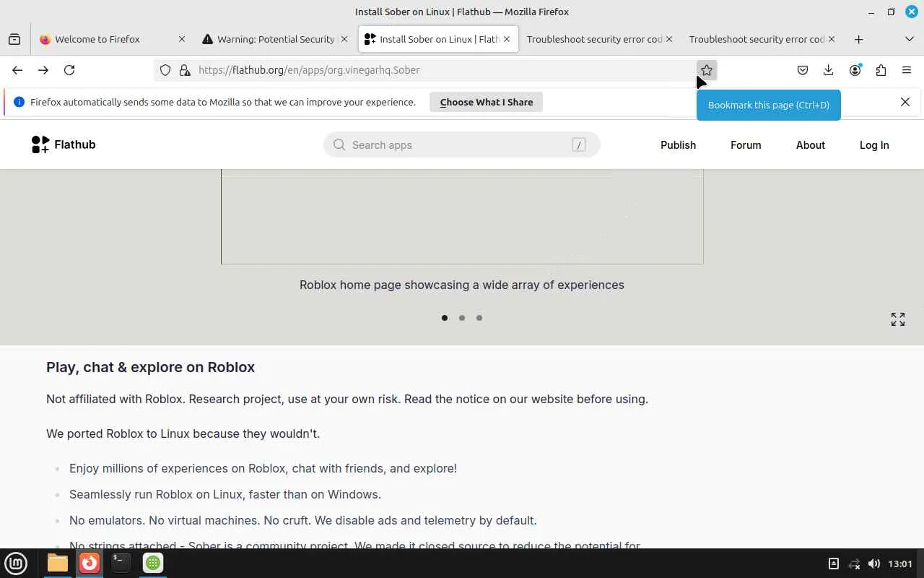Dismiss the Firefox data notification bar
The height and width of the screenshot is (578, 924).
[x=905, y=102]
